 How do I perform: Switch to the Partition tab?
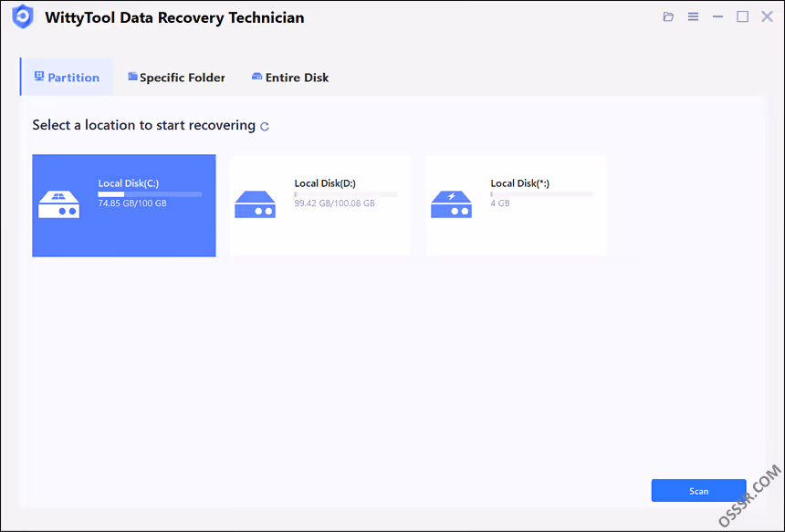(67, 77)
